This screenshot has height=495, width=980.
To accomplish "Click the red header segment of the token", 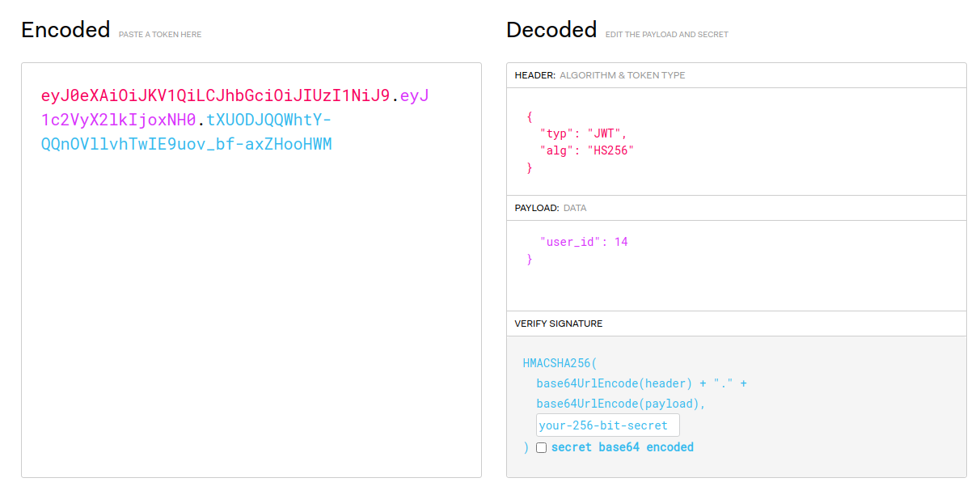I will tap(216, 95).
